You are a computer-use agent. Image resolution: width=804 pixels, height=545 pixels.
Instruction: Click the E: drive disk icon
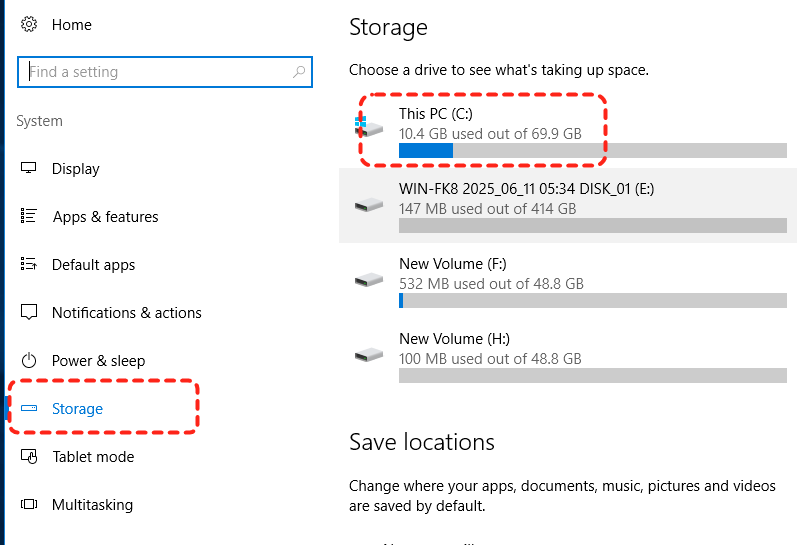pos(369,204)
